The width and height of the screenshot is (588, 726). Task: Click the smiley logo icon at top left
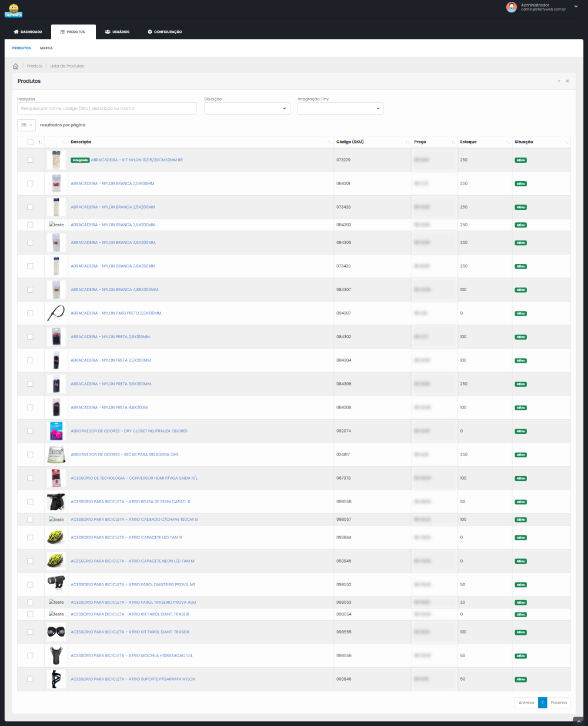[14, 11]
